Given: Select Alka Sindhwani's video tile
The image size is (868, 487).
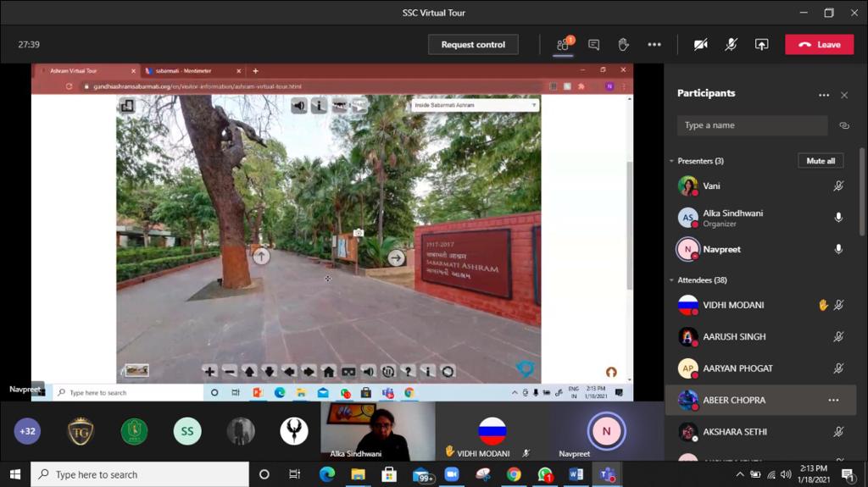Looking at the screenshot, I should coord(378,431).
